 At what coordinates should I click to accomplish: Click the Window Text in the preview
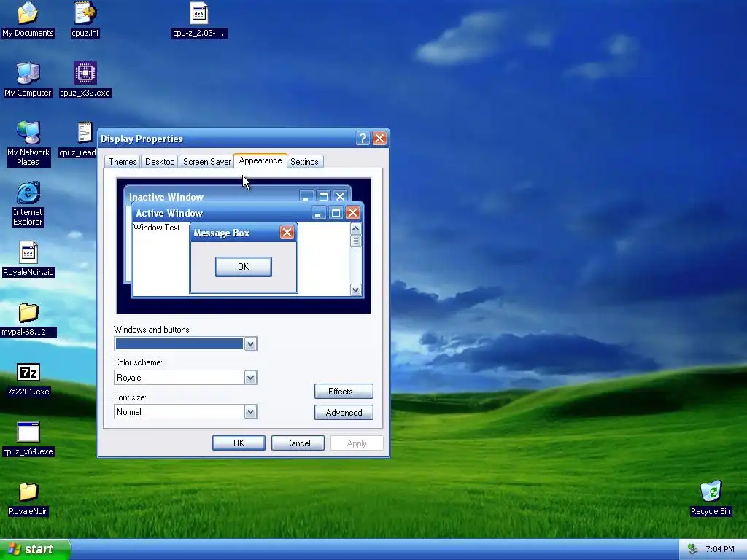[x=157, y=227]
